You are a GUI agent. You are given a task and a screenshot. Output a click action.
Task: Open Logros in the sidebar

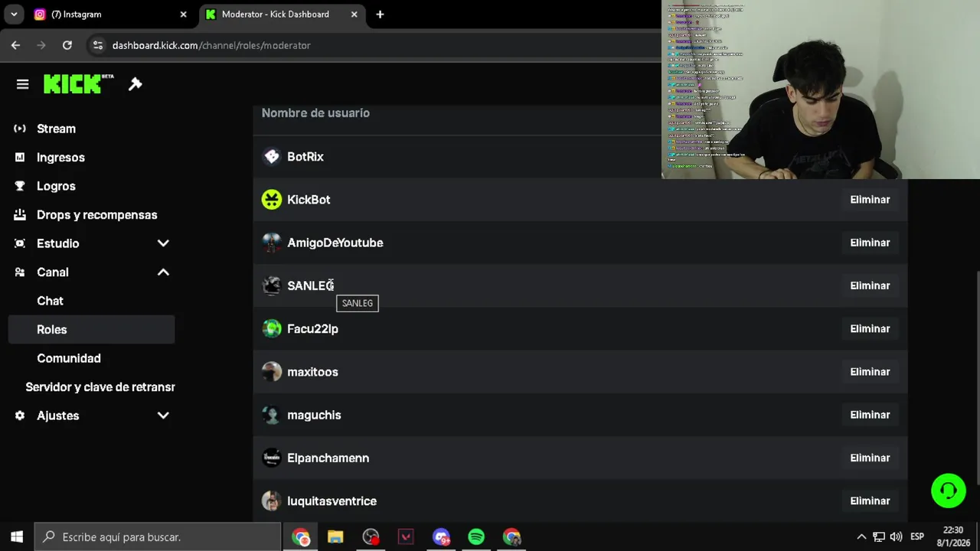click(x=56, y=186)
